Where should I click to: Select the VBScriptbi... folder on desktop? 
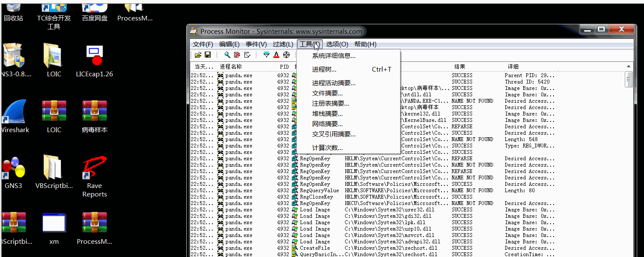[54, 172]
